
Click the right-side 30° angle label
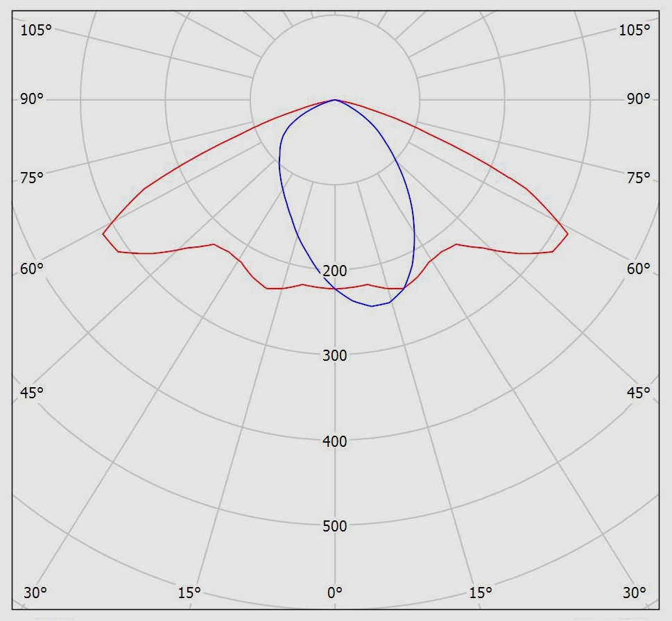(635, 593)
